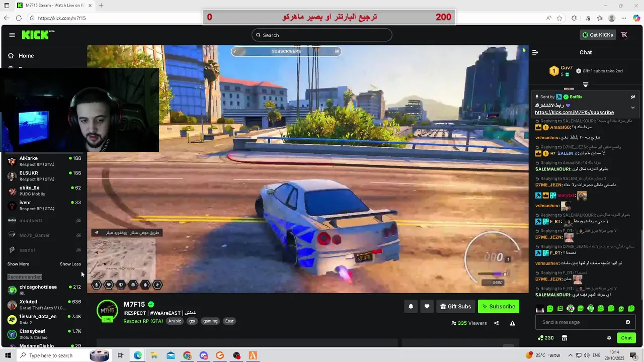Open fissure_dota_en recommended channel
This screenshot has height=362, width=644.
44,319
